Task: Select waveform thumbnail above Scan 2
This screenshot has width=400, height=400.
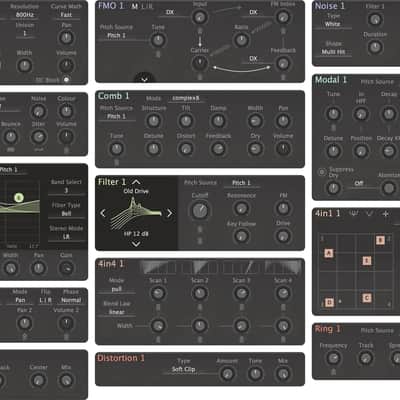Action: [x=199, y=267]
